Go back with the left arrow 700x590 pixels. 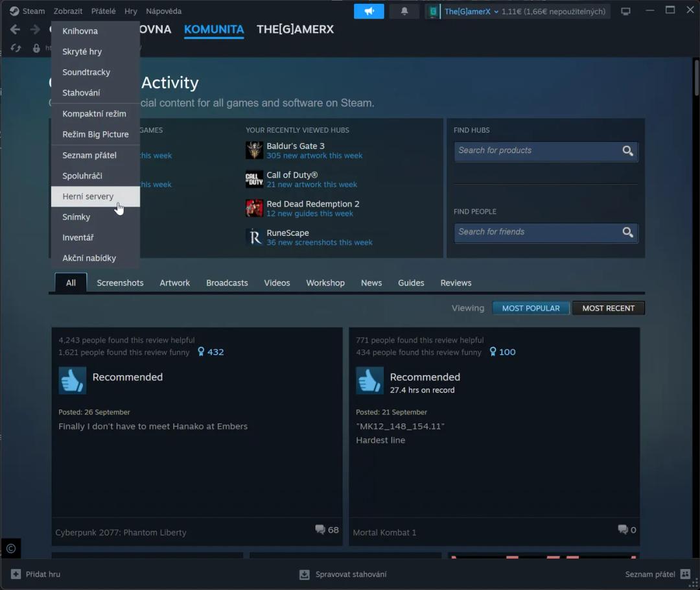[x=15, y=29]
